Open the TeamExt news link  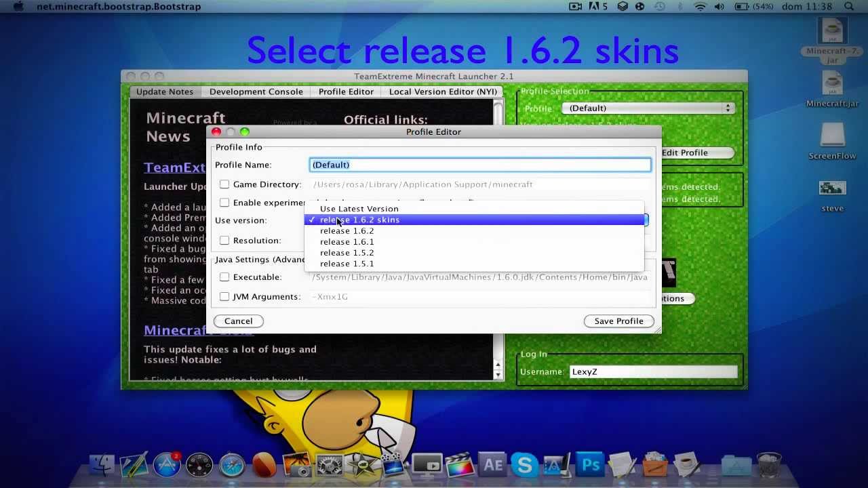coord(174,167)
